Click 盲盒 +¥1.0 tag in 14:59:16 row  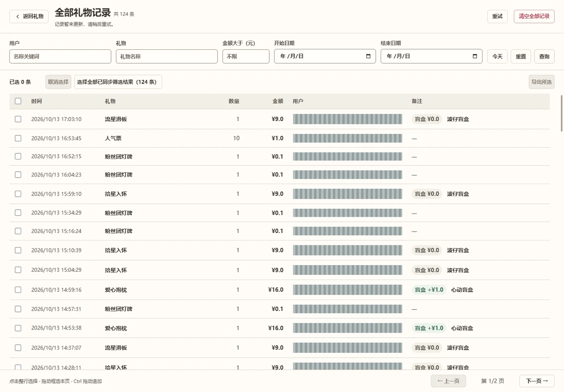pyautogui.click(x=429, y=290)
